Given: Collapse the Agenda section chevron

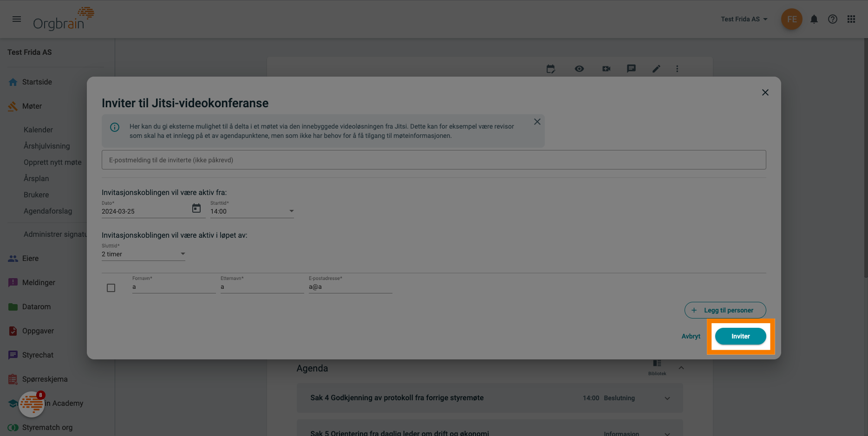Looking at the screenshot, I should tap(681, 368).
